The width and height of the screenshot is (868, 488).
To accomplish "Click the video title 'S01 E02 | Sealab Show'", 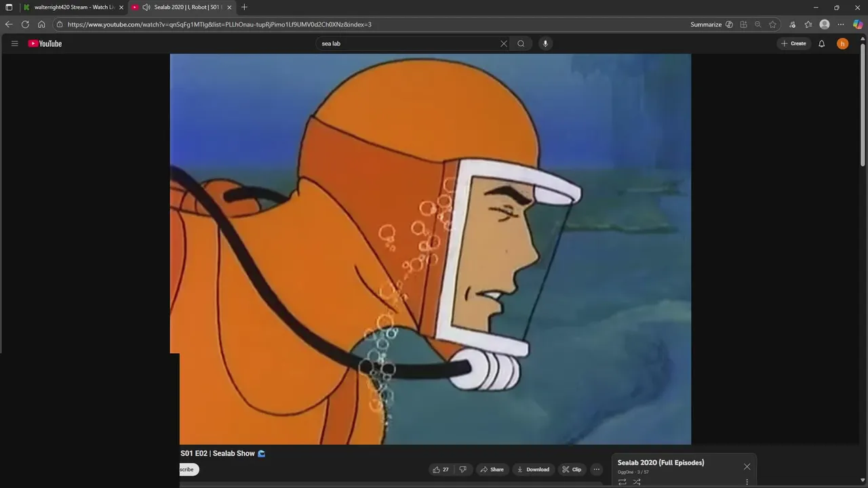I will tap(218, 453).
